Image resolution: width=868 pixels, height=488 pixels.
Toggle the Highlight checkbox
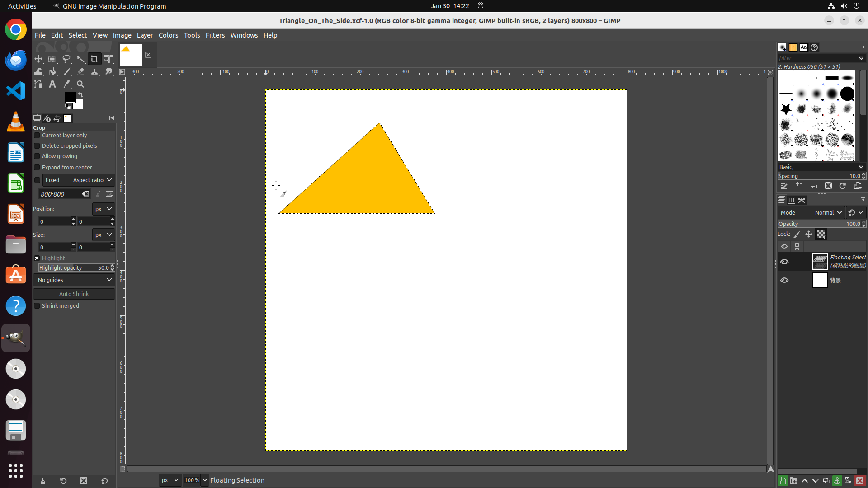[x=37, y=258]
